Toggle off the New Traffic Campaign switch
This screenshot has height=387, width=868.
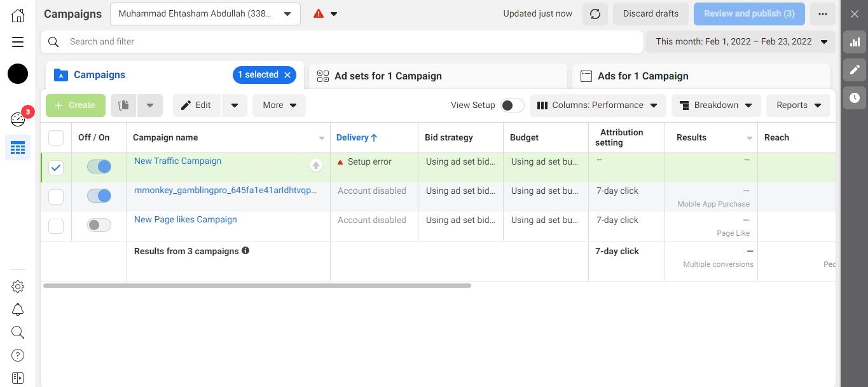point(99,166)
